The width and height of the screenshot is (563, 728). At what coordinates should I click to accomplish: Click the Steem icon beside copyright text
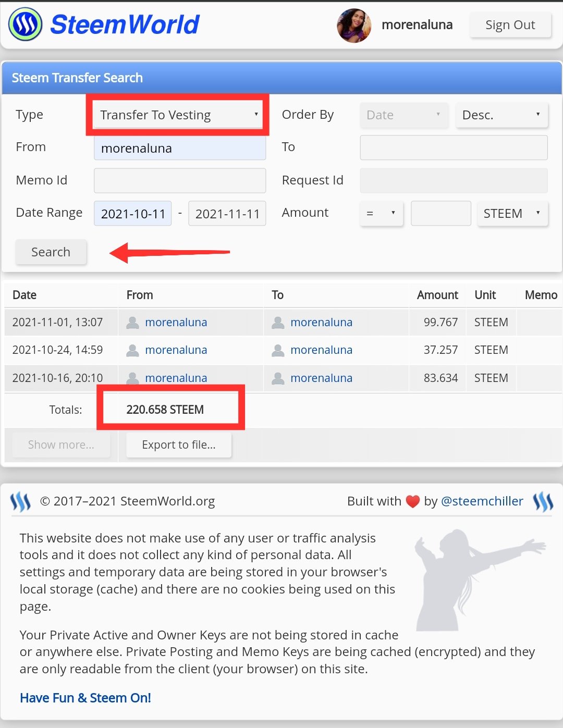coord(21,502)
